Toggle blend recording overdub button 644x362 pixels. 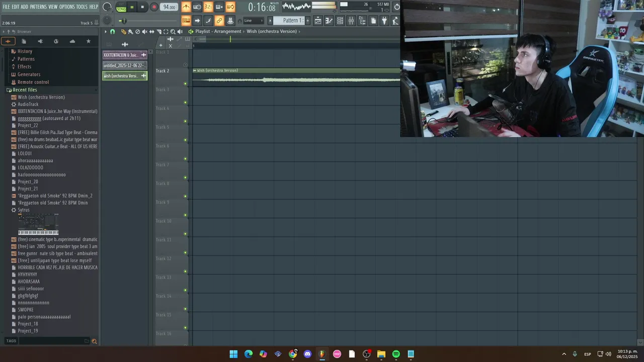(219, 7)
